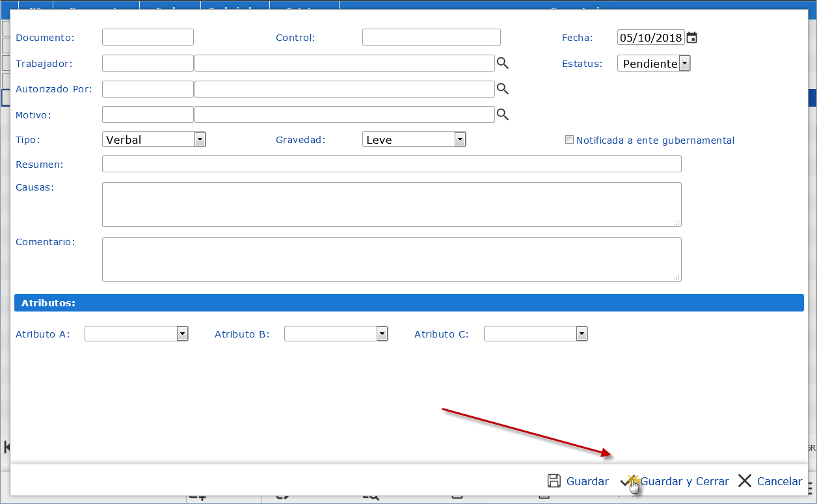Click the Autorizado Por search magnifier icon
This screenshot has width=817, height=504.
(502, 88)
